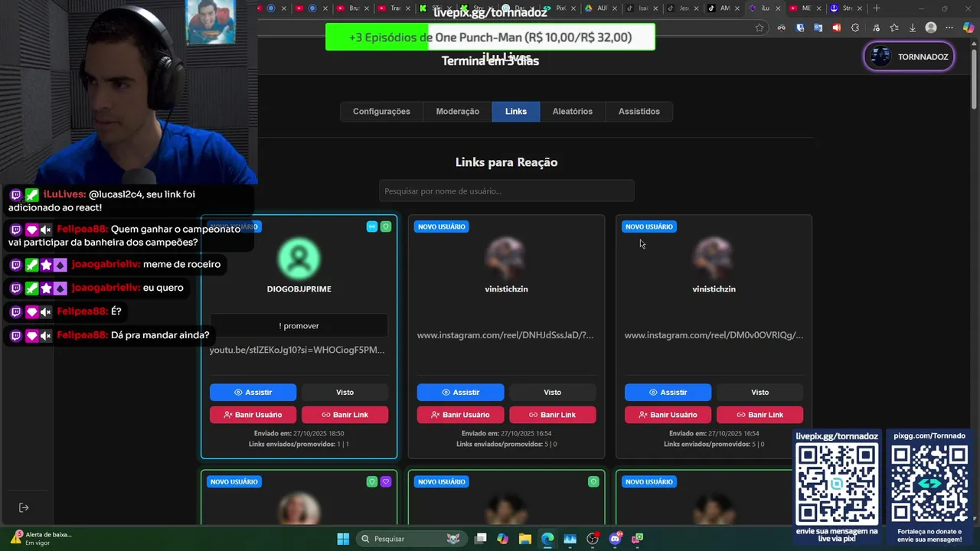Click the One Punch-Man donation progress bar
The image size is (980, 551).
pos(490,37)
